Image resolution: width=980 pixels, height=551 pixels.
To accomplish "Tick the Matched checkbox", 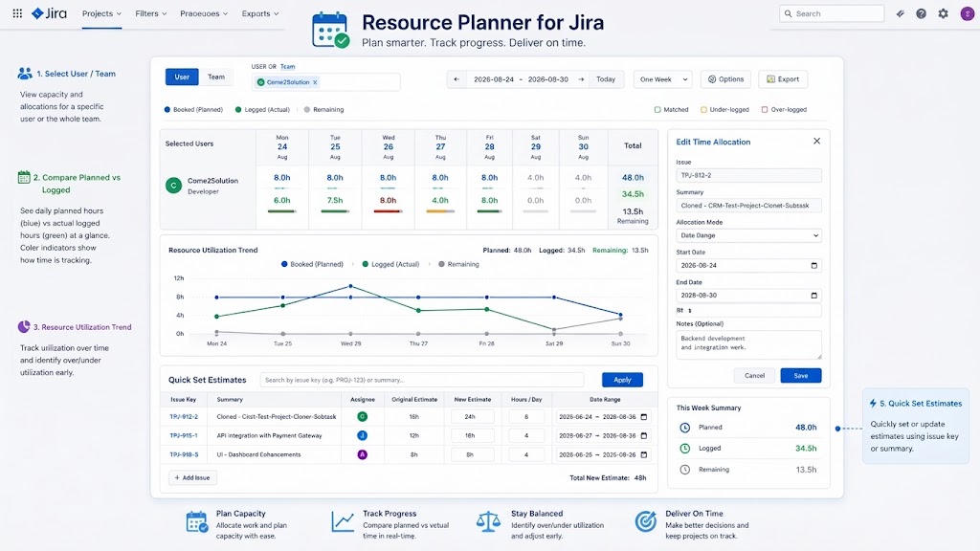I will tap(657, 109).
